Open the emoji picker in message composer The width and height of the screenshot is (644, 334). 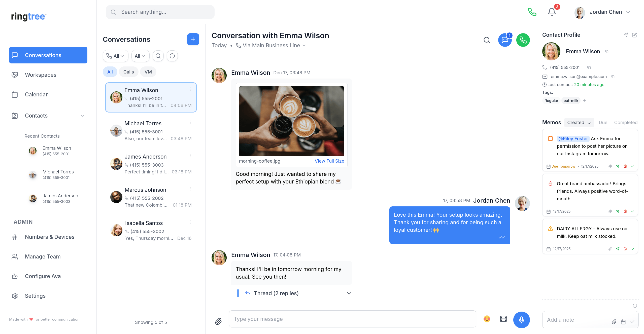click(487, 319)
